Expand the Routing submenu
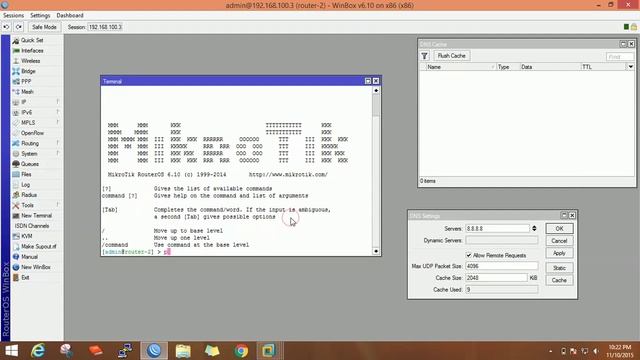 click(36, 143)
